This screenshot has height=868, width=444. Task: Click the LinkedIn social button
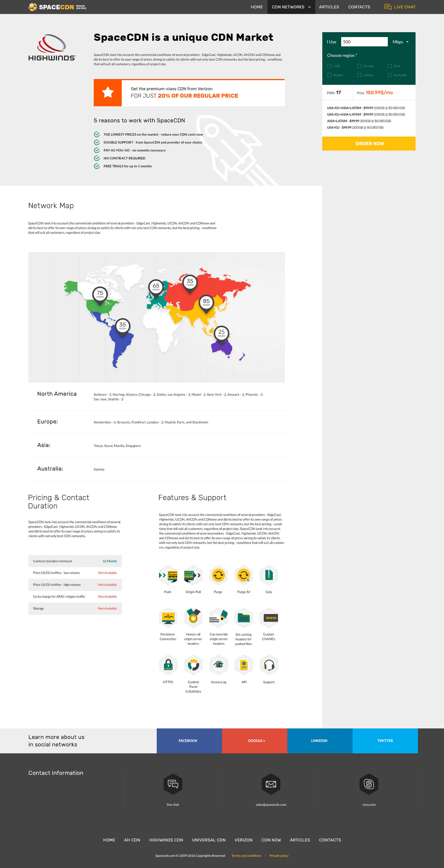click(320, 741)
